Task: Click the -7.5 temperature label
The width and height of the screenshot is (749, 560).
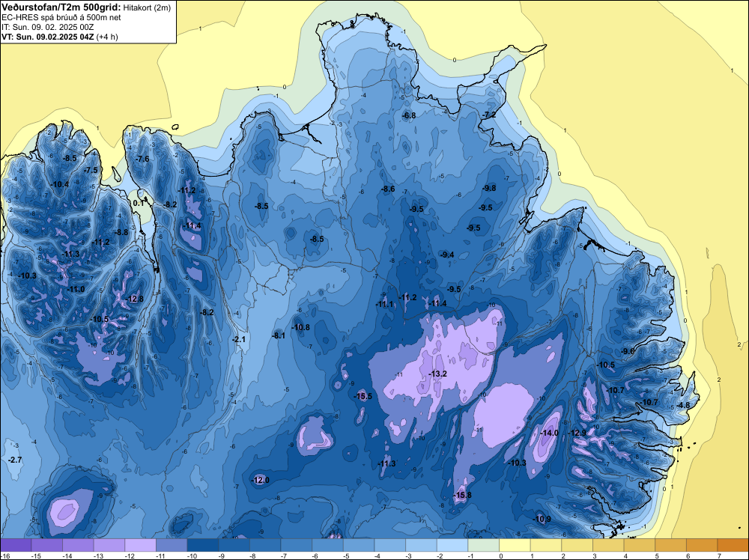Action: (91, 171)
